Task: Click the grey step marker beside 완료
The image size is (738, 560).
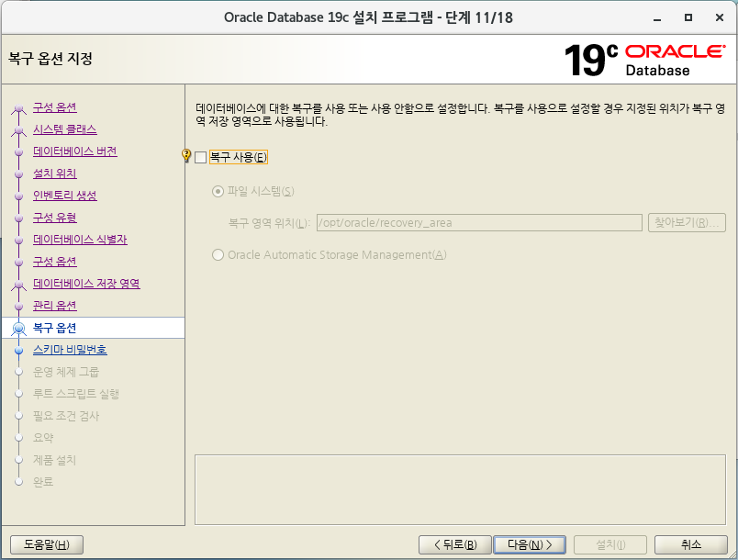Action: [x=19, y=482]
